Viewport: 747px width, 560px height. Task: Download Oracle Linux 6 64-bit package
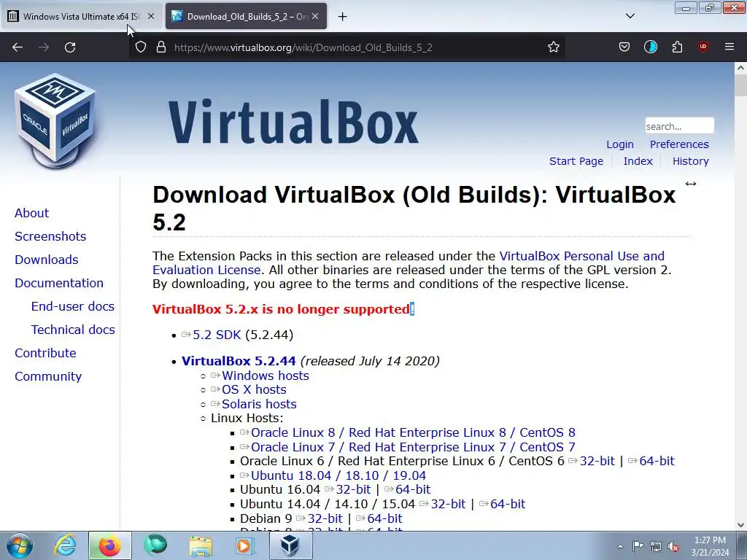pos(657,461)
